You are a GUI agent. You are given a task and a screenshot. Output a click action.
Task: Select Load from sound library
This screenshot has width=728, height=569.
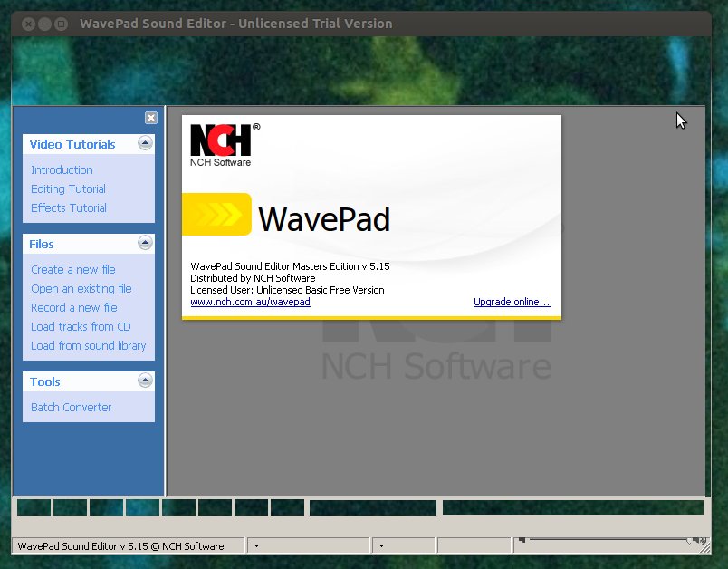88,346
